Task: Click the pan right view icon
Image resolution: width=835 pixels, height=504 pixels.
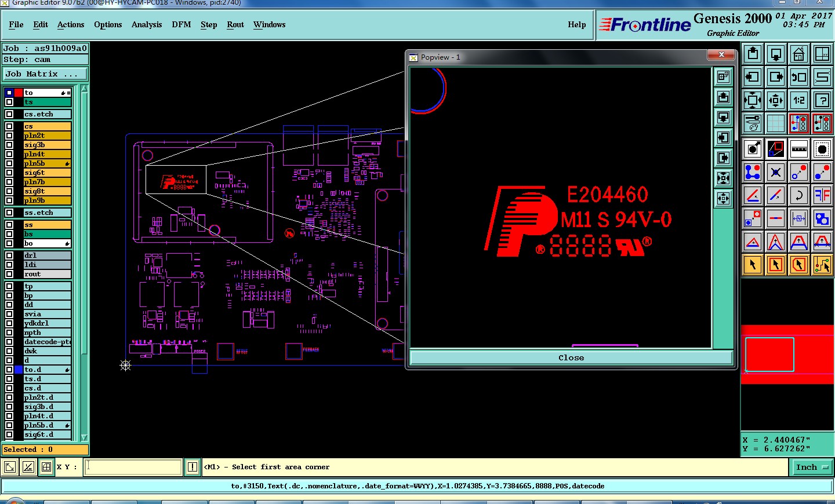Action: coord(776,77)
